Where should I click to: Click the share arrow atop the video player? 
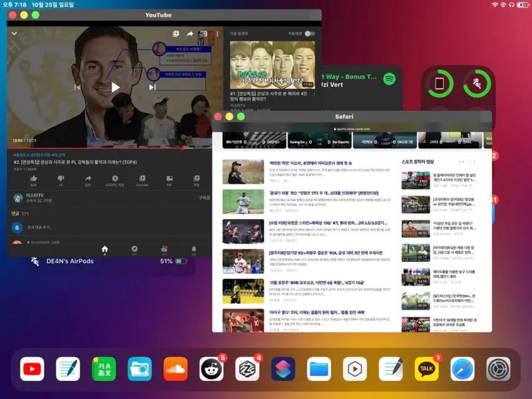pos(190,34)
